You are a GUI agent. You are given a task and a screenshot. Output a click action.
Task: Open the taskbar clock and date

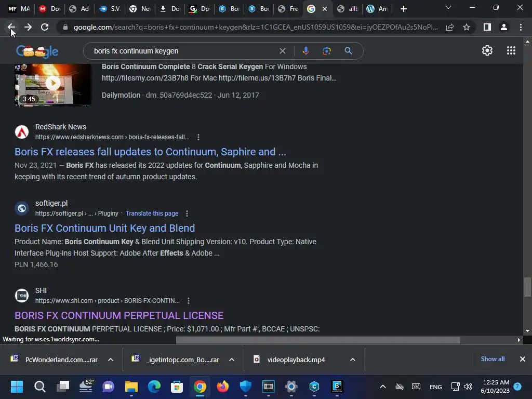[495, 387]
